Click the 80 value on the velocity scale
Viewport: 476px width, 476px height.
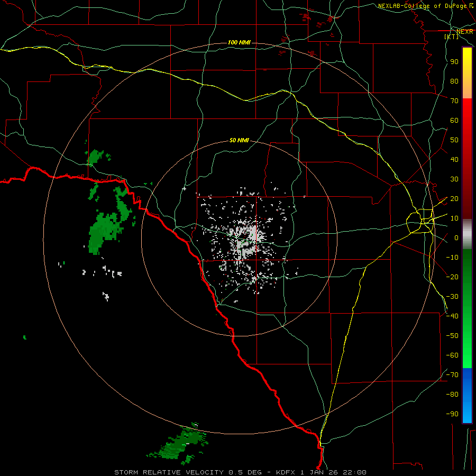pyautogui.click(x=454, y=81)
